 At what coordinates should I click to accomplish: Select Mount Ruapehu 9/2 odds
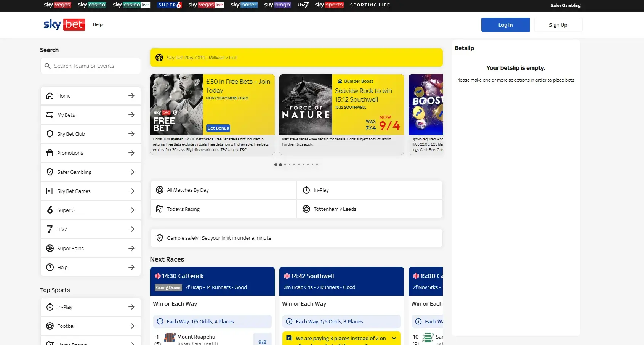pyautogui.click(x=262, y=339)
